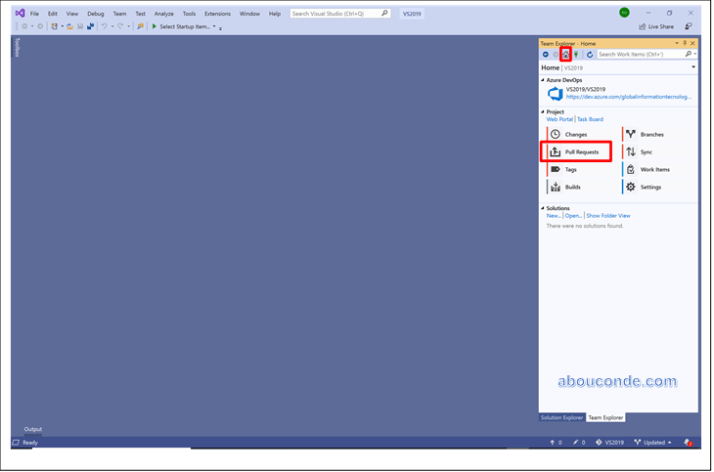Collapse the Azure DevOps section

543,79
